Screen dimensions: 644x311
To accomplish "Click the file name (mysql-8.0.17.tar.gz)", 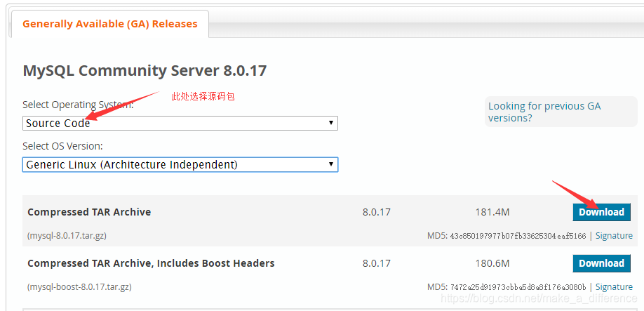I will [67, 236].
